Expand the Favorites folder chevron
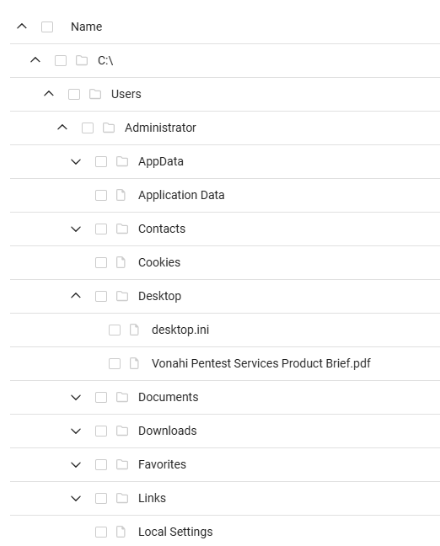 76,465
